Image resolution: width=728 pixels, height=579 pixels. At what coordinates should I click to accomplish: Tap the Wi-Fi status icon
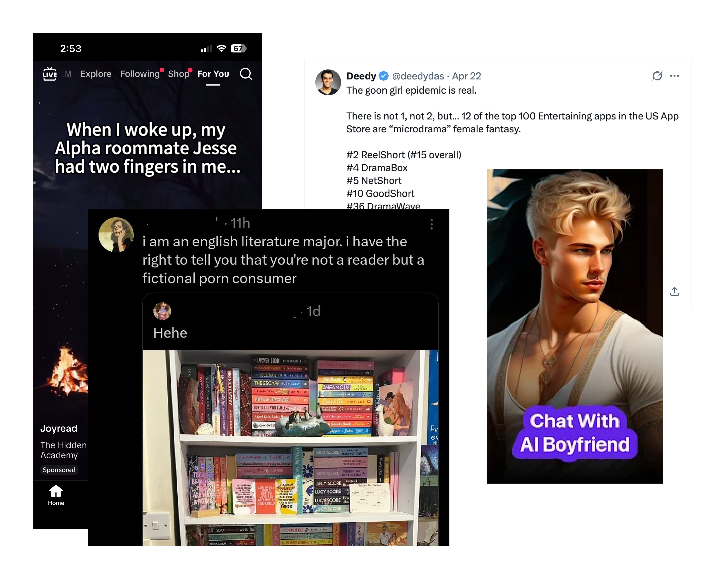pyautogui.click(x=221, y=48)
